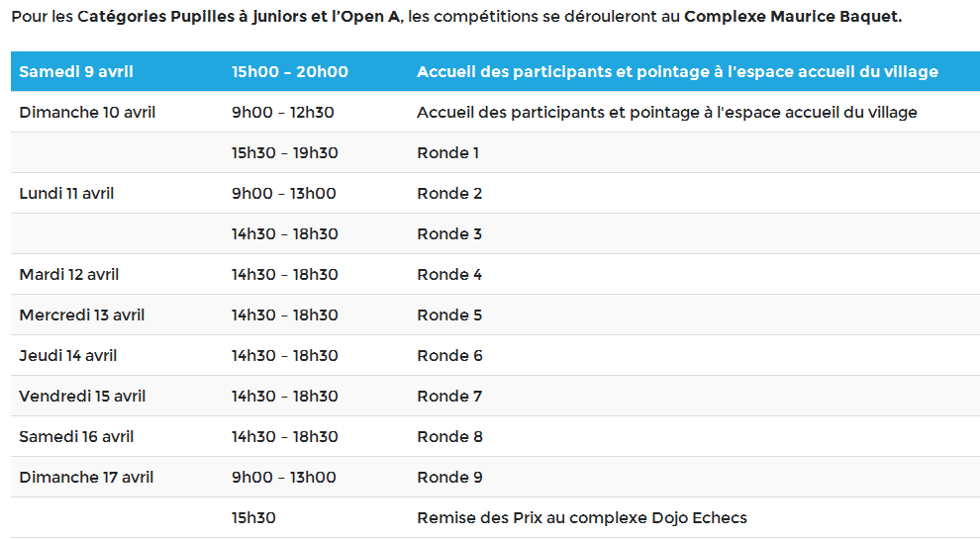This screenshot has height=539, width=980.
Task: Select Jeudi 14 avril date cell
Action: (x=68, y=356)
